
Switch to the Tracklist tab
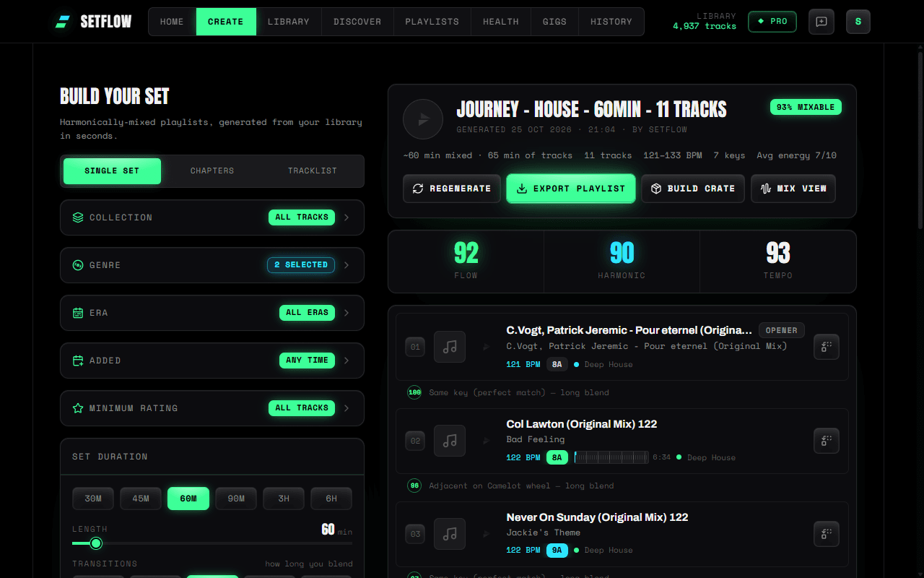coord(313,171)
